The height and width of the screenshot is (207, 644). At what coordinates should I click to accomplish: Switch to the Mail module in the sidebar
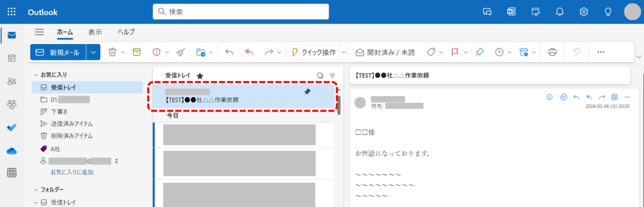tap(11, 35)
